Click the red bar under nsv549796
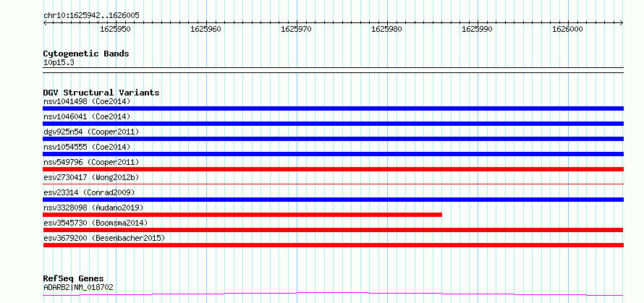Image resolution: width=644 pixels, height=303 pixels. click(334, 169)
